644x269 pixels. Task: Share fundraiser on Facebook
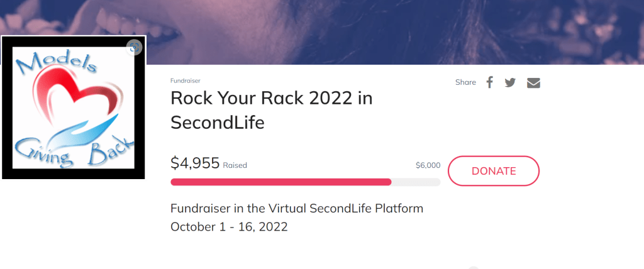click(490, 82)
